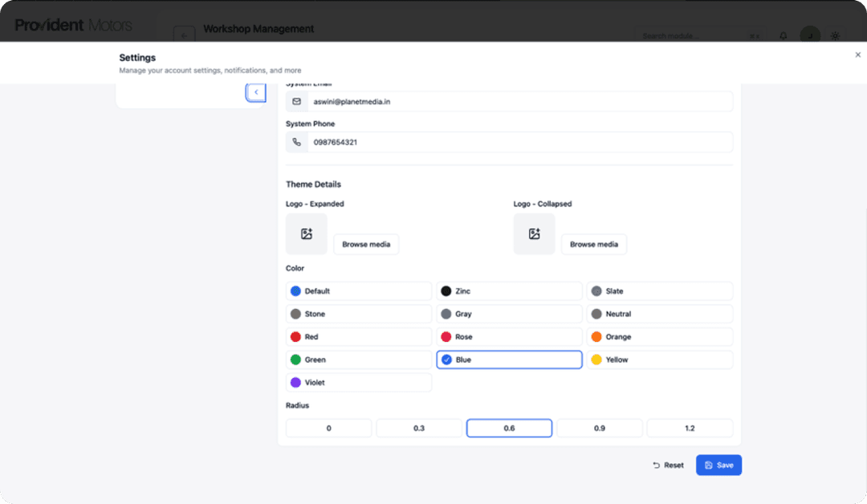Viewport: 867px width, 504px height.
Task: Click the phone icon beside system phone
Action: (x=297, y=142)
